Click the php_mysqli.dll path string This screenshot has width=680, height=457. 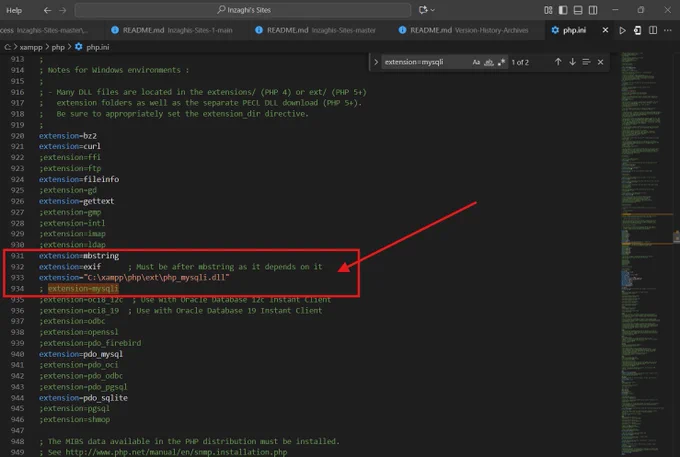click(156, 277)
